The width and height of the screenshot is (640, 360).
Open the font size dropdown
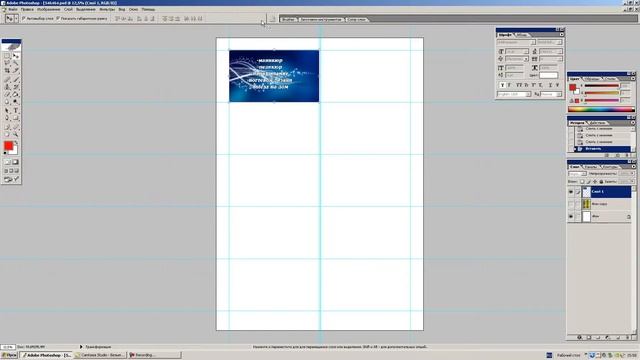[x=527, y=51]
